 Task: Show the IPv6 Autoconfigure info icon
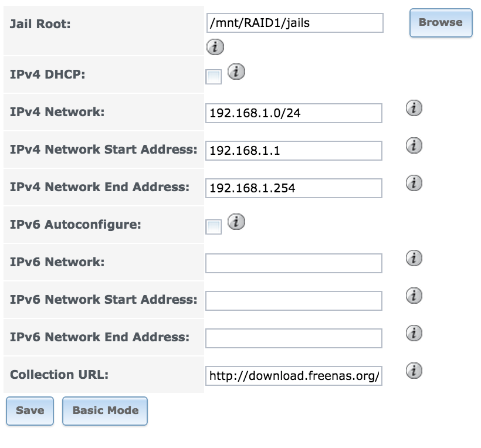[236, 222]
